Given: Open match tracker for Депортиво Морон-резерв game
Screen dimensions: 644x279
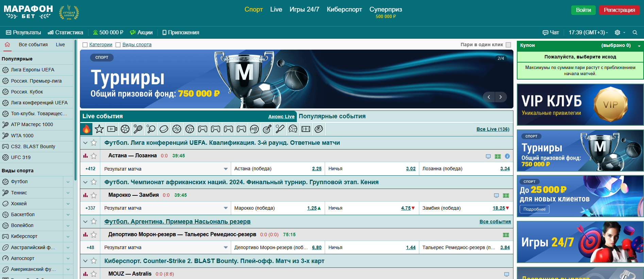Looking at the screenshot, I should [506, 235].
